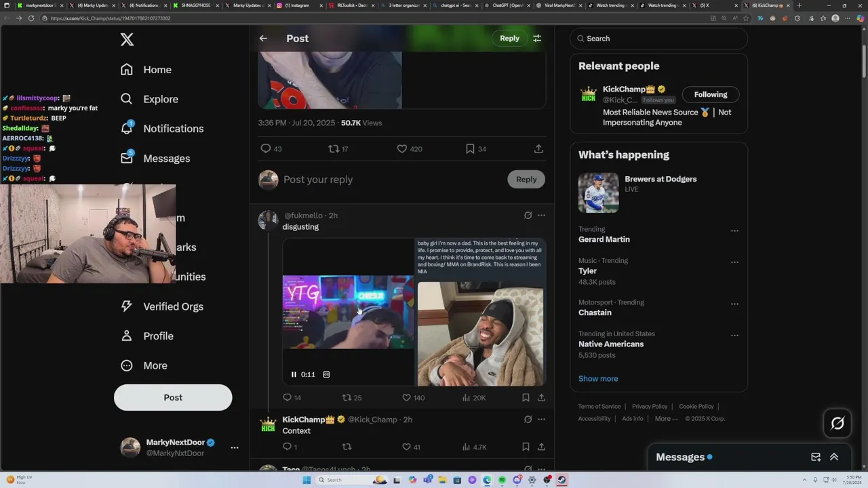The height and width of the screenshot is (488, 868).
Task: Toggle captions on the reply video
Action: (326, 374)
